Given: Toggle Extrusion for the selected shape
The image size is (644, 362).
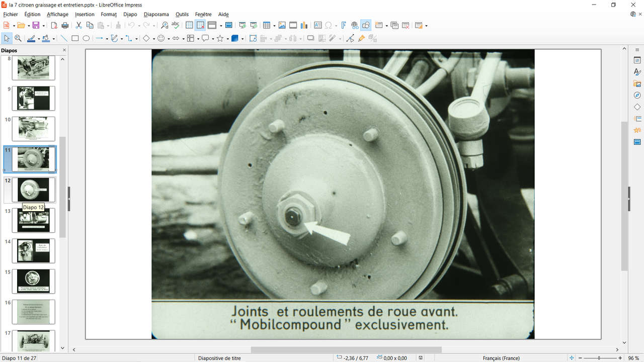Looking at the screenshot, I should click(x=372, y=38).
